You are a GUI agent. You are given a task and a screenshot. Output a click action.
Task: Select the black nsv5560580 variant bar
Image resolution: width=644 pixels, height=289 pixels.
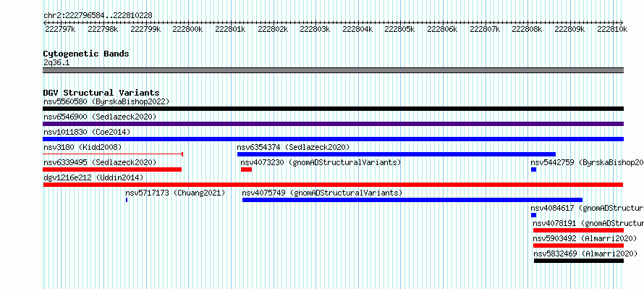(333, 109)
